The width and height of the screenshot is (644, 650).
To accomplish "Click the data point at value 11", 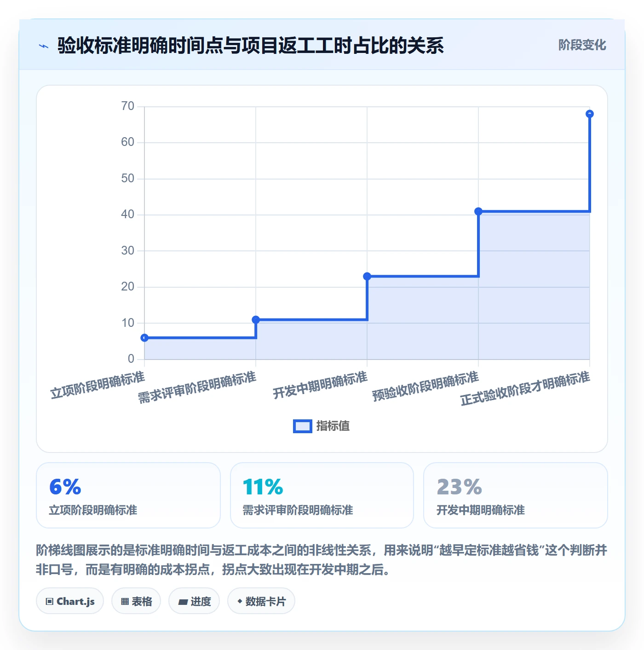I will click(x=256, y=319).
